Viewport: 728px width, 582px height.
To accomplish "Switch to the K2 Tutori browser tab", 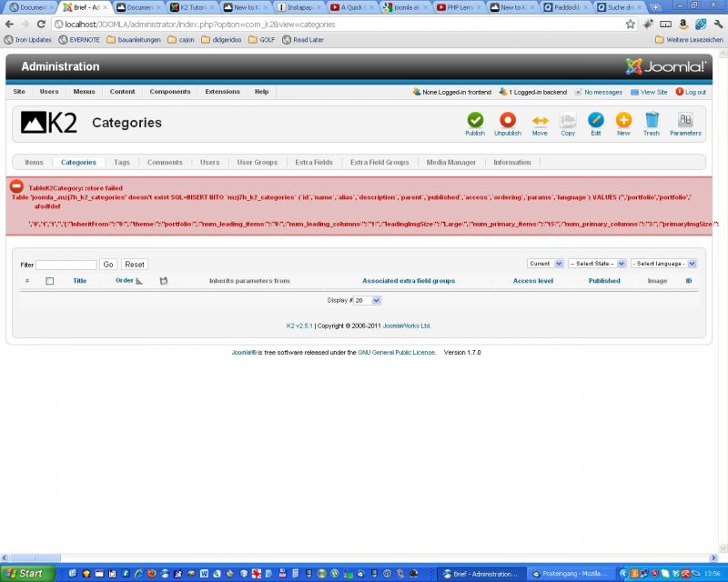I will click(193, 7).
